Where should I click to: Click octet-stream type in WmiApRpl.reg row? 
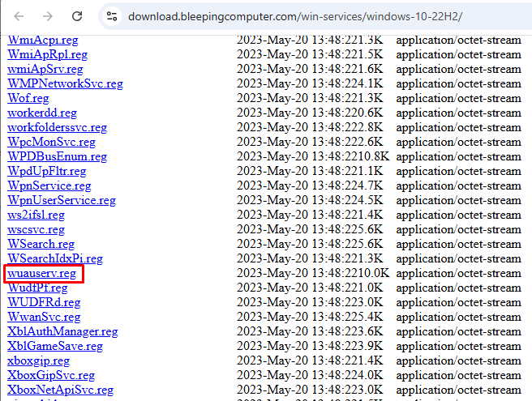[x=458, y=54]
